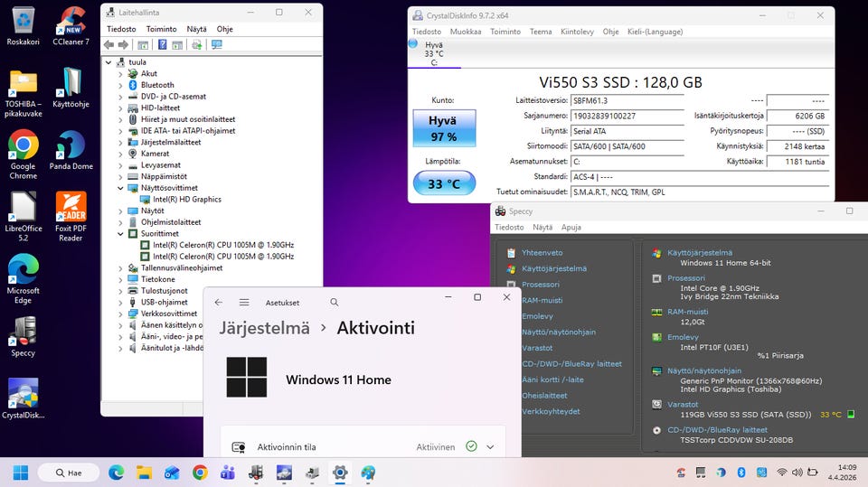Open the CCleaner 7 desktop shortcut

point(71,26)
